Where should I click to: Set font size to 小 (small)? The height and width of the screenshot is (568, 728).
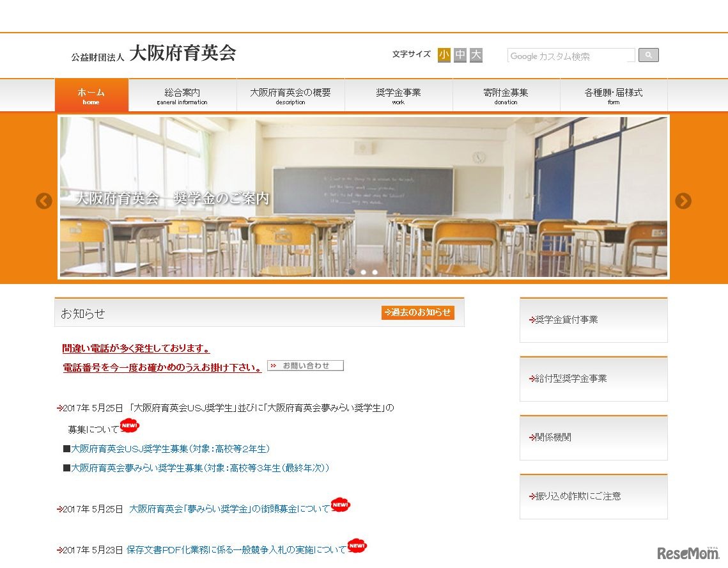click(444, 55)
